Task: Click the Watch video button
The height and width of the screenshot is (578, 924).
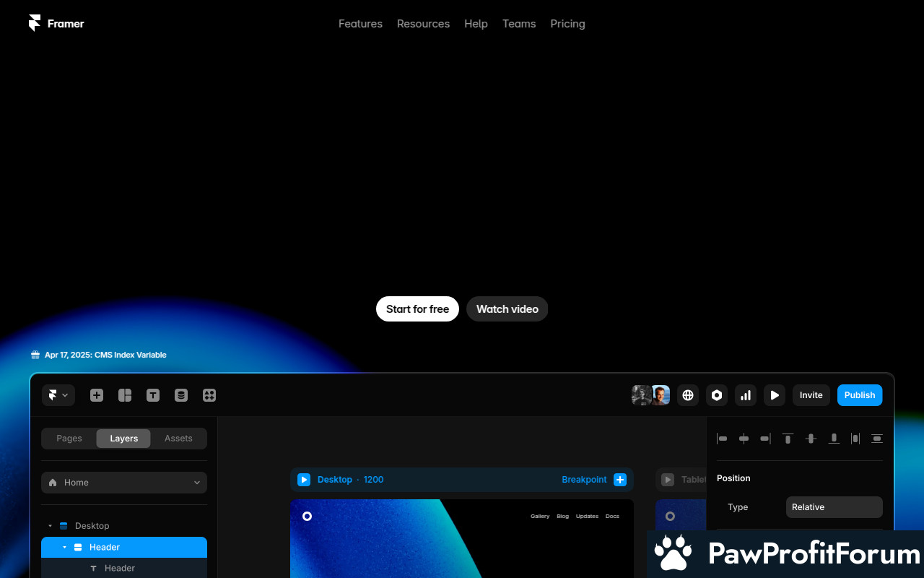Action: pyautogui.click(x=507, y=309)
